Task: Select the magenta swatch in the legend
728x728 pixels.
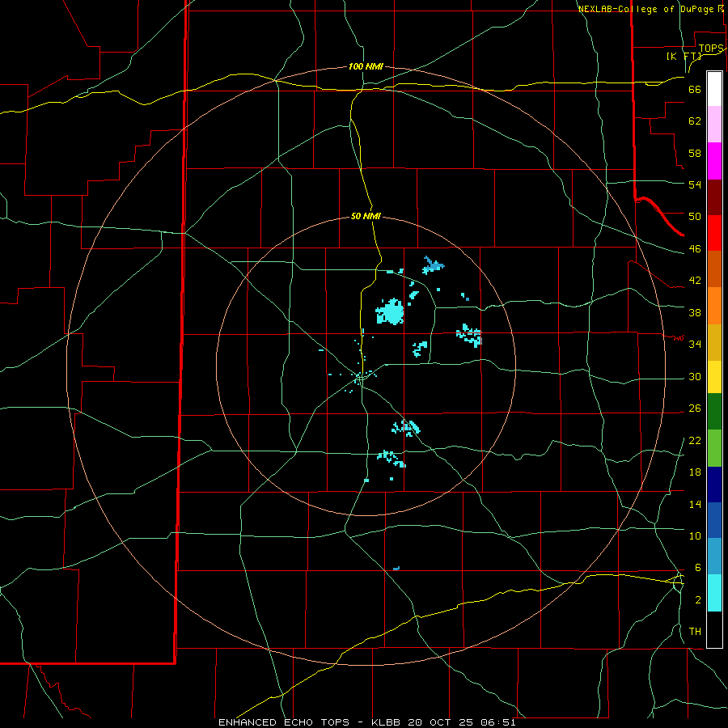Action: pos(714,161)
